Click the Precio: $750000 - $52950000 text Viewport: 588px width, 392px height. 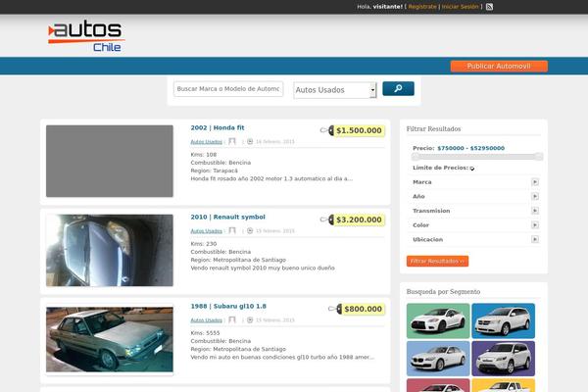click(x=459, y=148)
